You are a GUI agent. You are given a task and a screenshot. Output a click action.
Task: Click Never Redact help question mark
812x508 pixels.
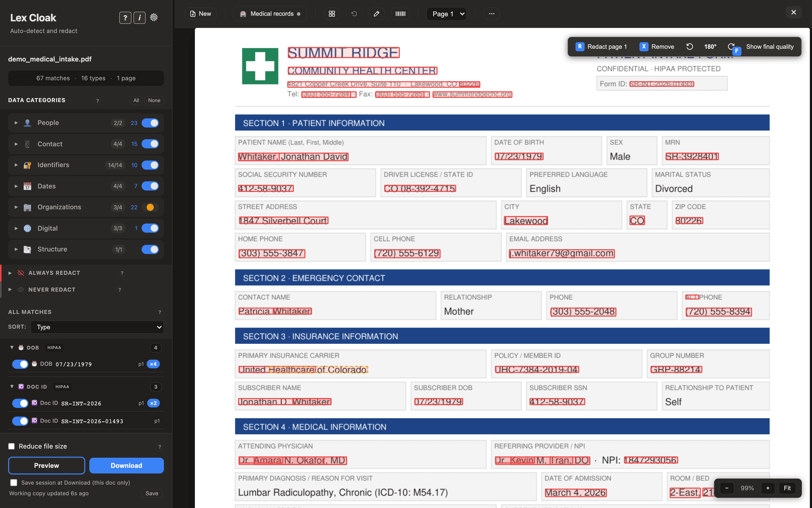coord(120,290)
